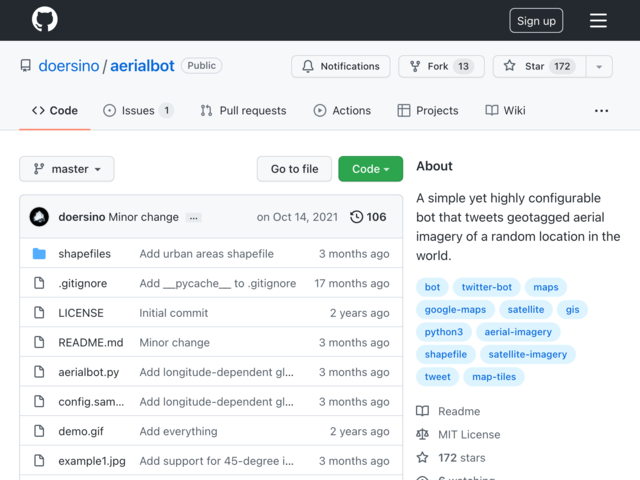Select the bot topic tag
This screenshot has height=480, width=640.
[432, 287]
